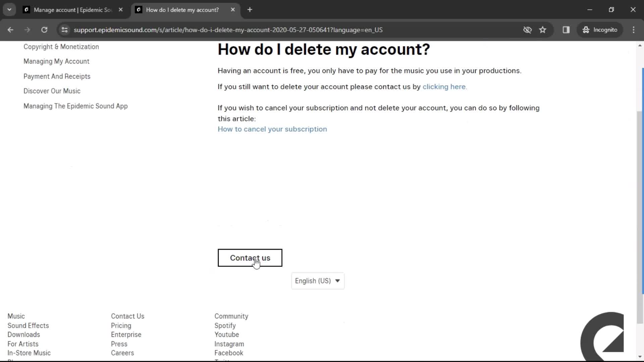Open Payment And Receipts category
The image size is (644, 362).
point(57,76)
